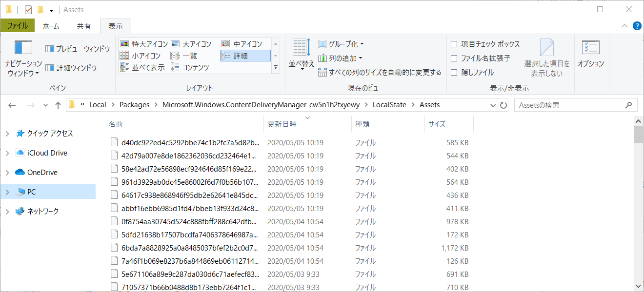Select the file starting d40dc922ed4c
The height and width of the screenshot is (292, 644).
coord(190,143)
